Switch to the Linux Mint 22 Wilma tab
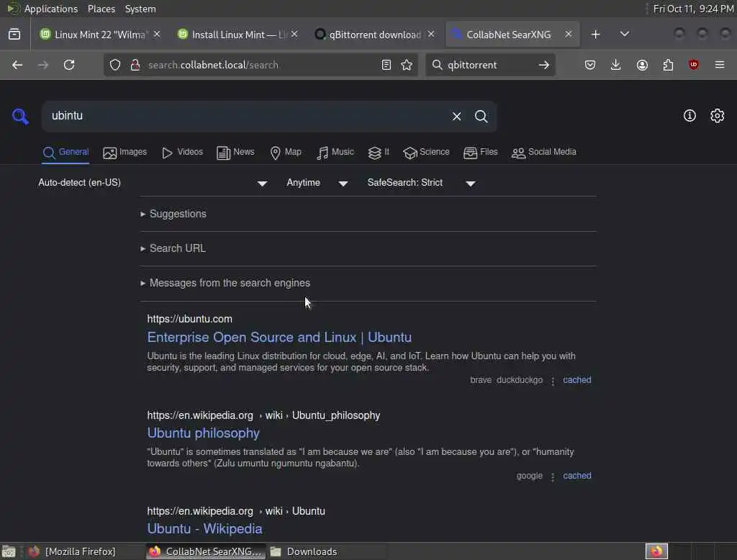Screen dimensions: 737x560 tap(100, 35)
